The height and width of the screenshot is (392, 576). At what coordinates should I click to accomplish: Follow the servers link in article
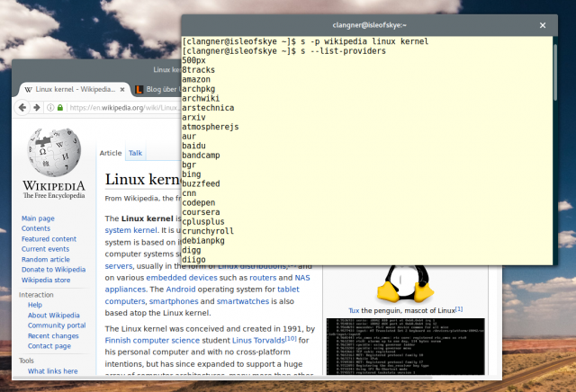point(118,266)
